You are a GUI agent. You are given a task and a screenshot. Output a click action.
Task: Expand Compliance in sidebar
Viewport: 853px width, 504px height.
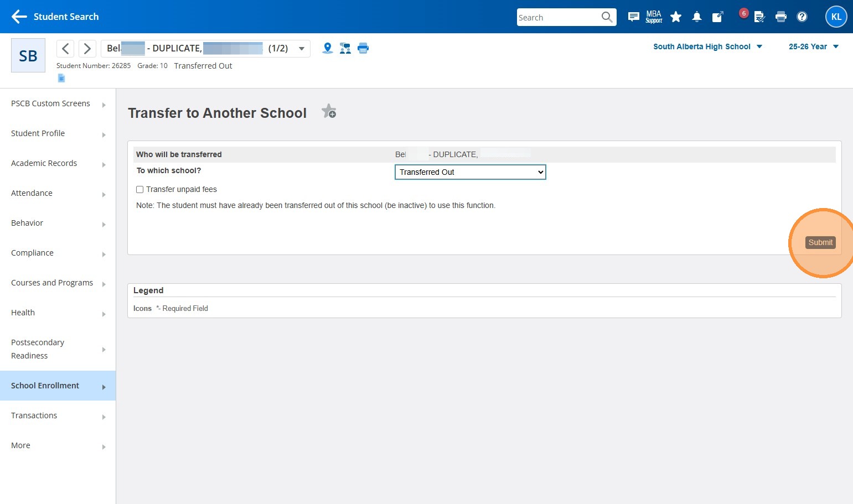click(58, 253)
